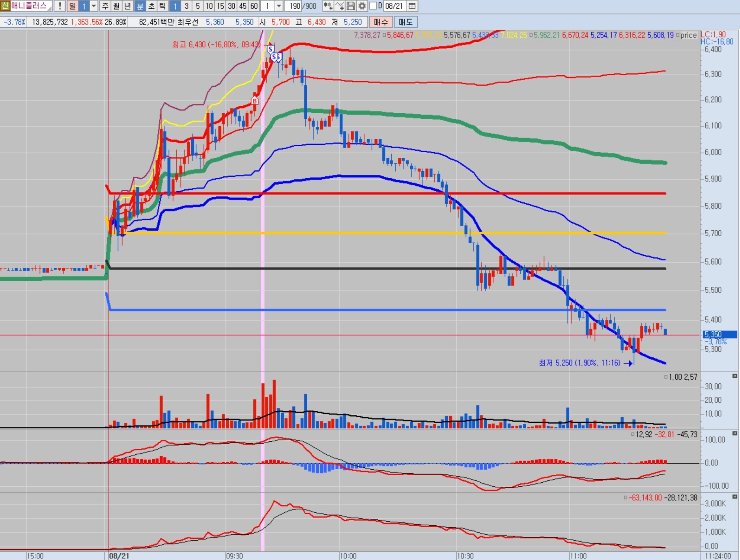Select the 3-minute interval button
Screen dimensions: 740x560
tap(187, 6)
